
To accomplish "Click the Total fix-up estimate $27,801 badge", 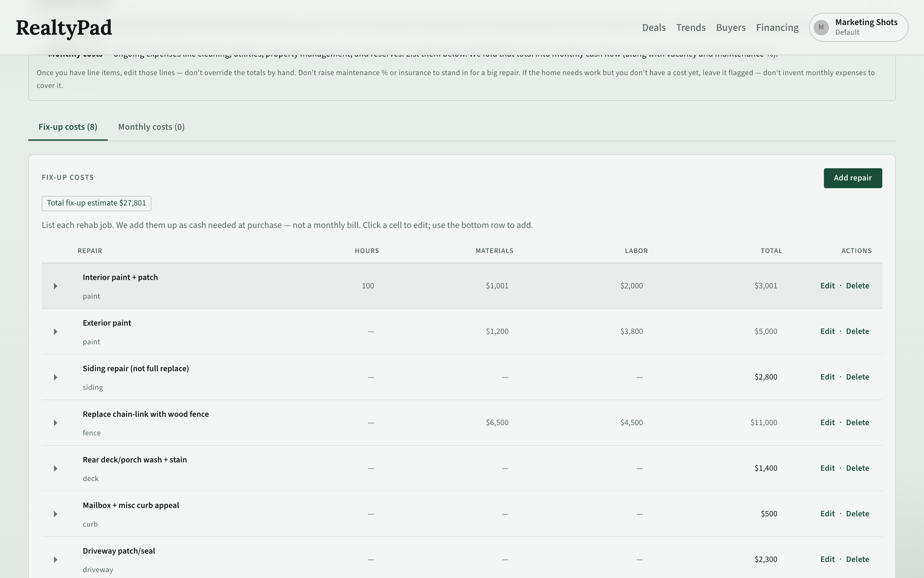I will [x=96, y=203].
